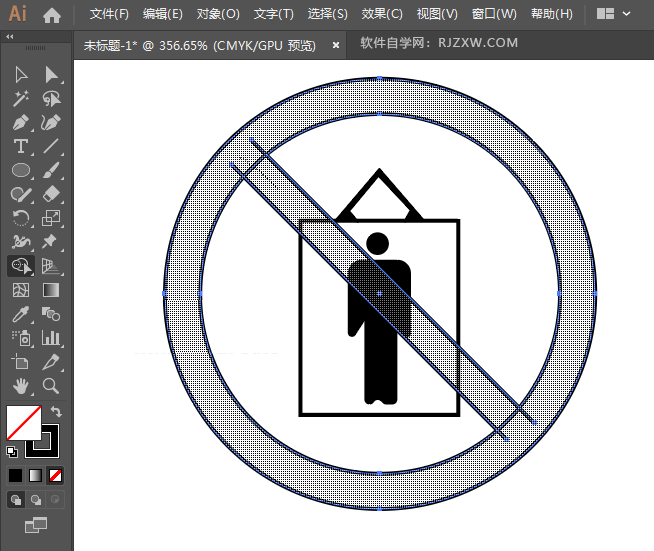Select the Rotate tool
654x551 pixels.
[x=21, y=218]
